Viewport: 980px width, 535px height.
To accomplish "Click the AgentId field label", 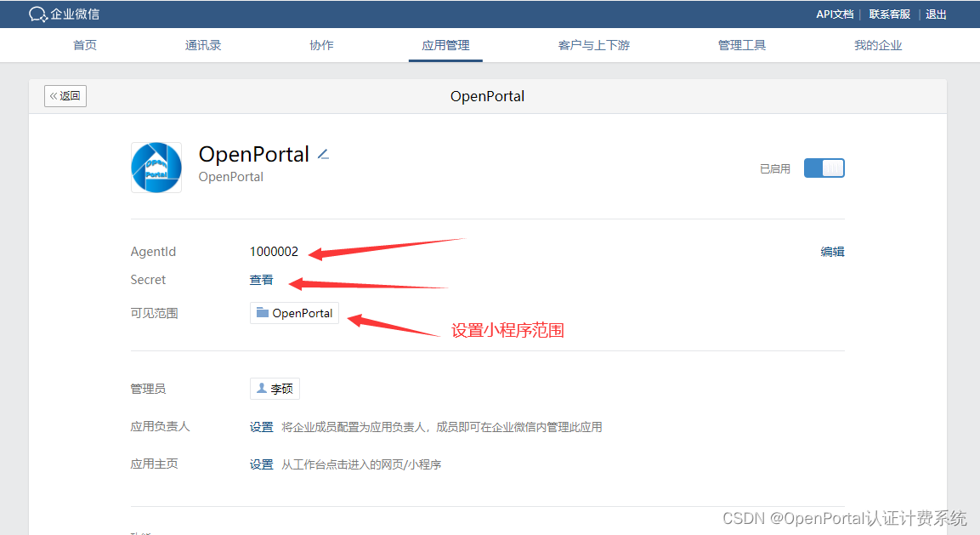I will pyautogui.click(x=153, y=252).
